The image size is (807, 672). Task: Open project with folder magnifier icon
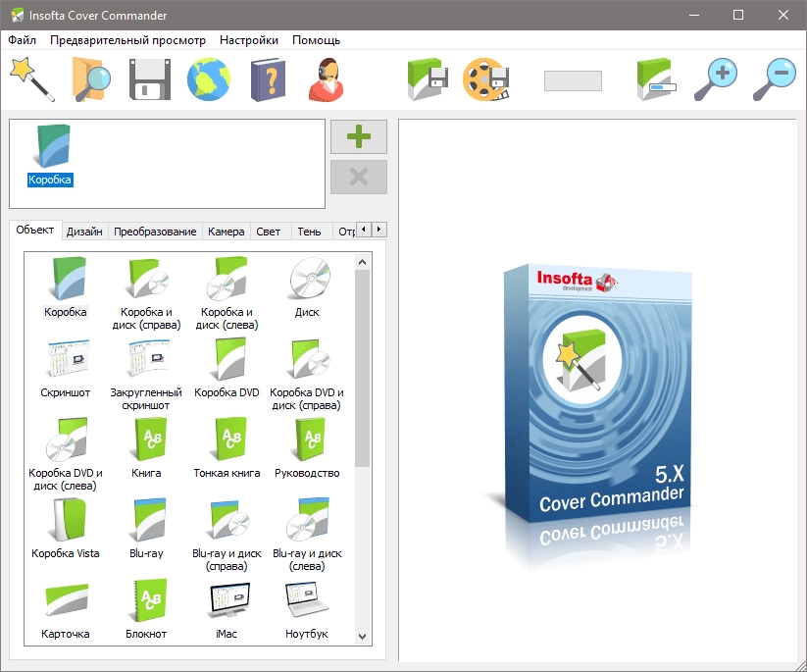pos(91,78)
